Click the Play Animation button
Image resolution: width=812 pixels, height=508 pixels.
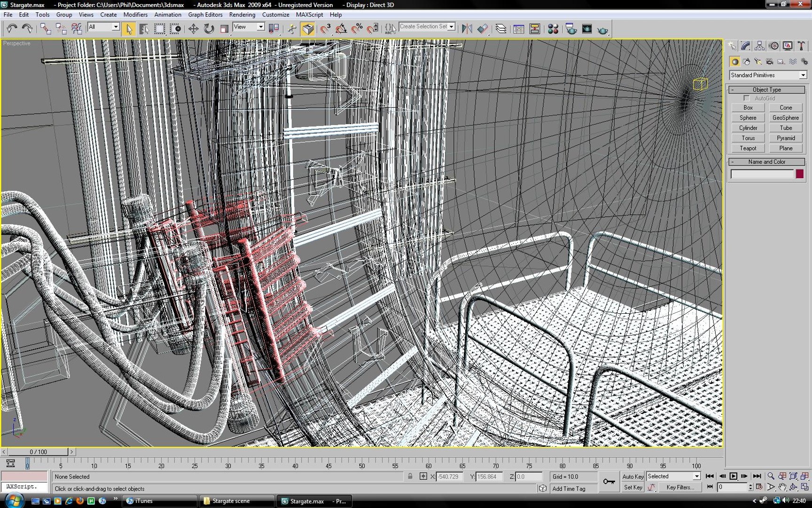pos(733,476)
